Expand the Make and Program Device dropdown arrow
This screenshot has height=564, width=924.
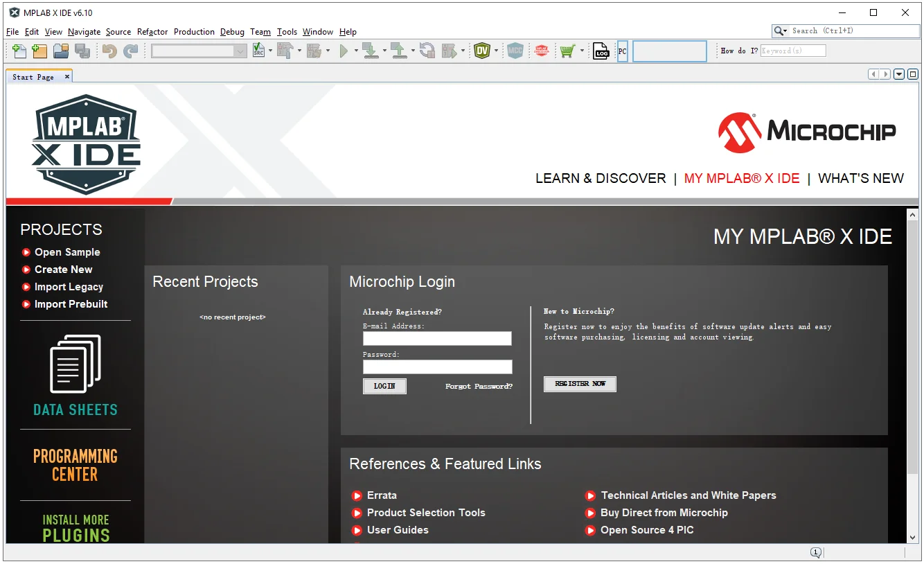tap(384, 51)
